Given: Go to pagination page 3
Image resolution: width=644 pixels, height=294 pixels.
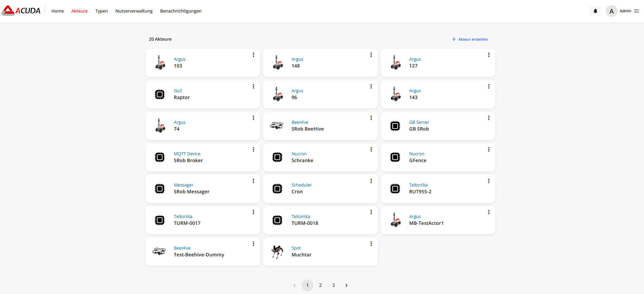Looking at the screenshot, I should click(333, 285).
